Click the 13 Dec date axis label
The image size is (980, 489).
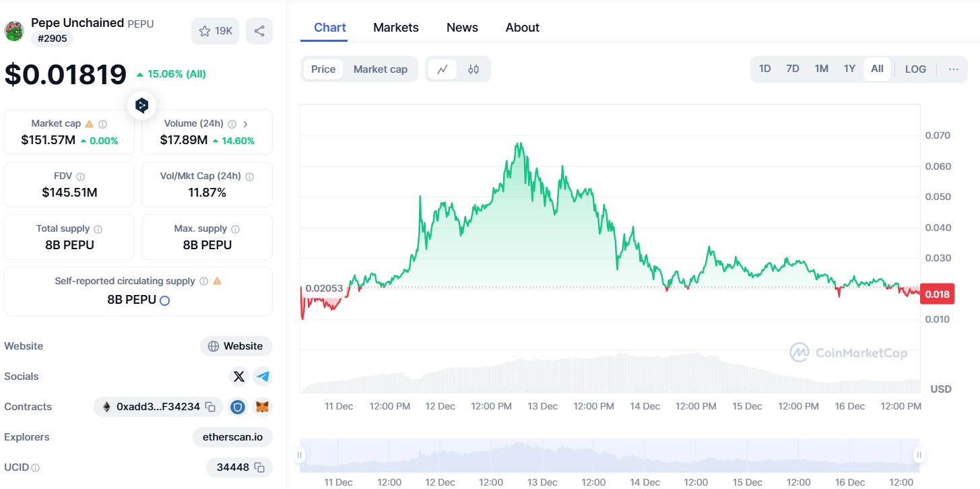[543, 406]
